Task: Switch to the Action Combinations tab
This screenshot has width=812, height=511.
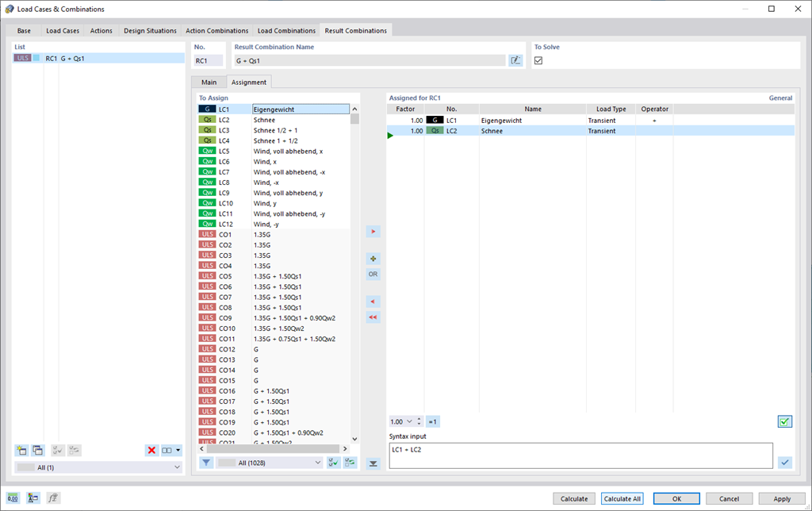Action: pos(216,31)
